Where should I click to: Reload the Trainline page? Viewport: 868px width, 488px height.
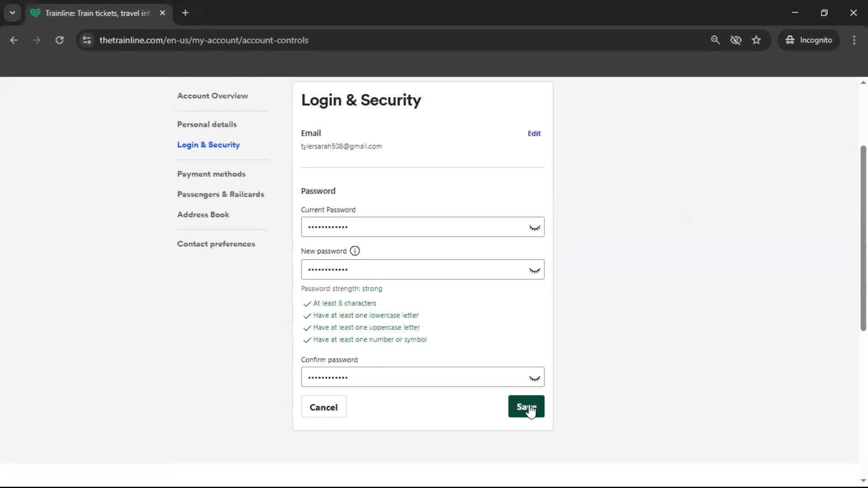pyautogui.click(x=59, y=40)
